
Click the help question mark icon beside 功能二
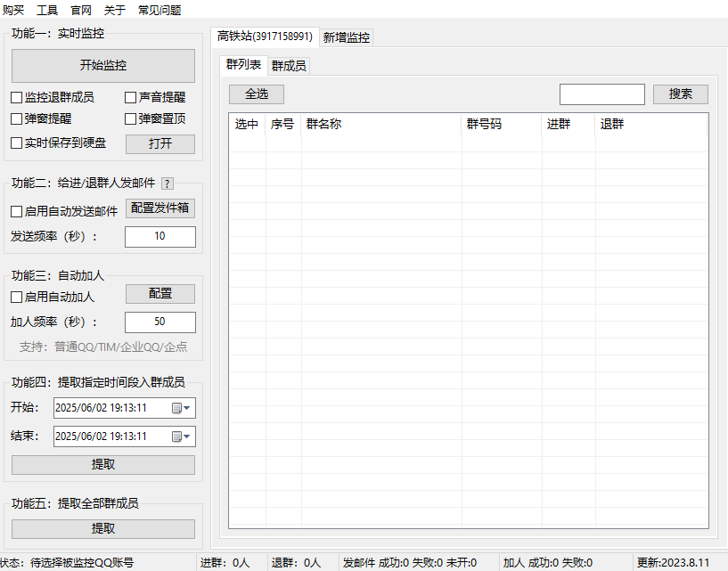click(x=168, y=184)
